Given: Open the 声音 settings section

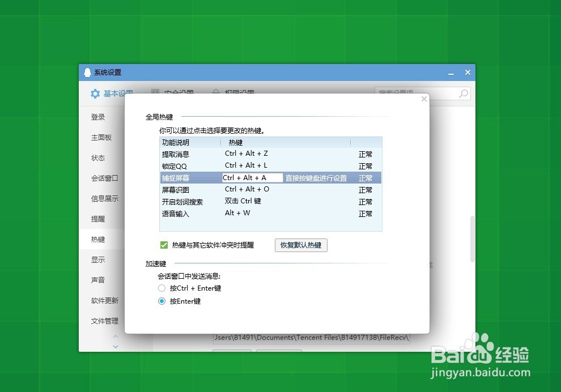Looking at the screenshot, I should tap(97, 280).
